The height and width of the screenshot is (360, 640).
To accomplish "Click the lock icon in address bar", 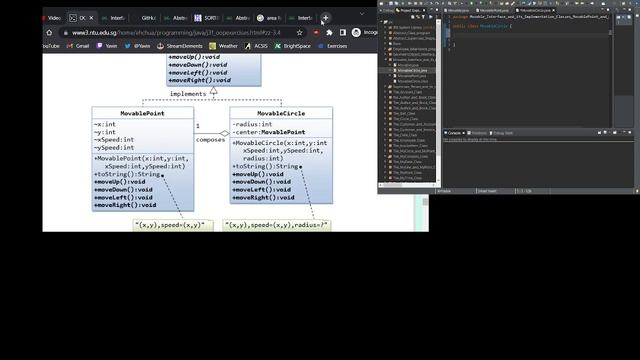I will 66,33.
